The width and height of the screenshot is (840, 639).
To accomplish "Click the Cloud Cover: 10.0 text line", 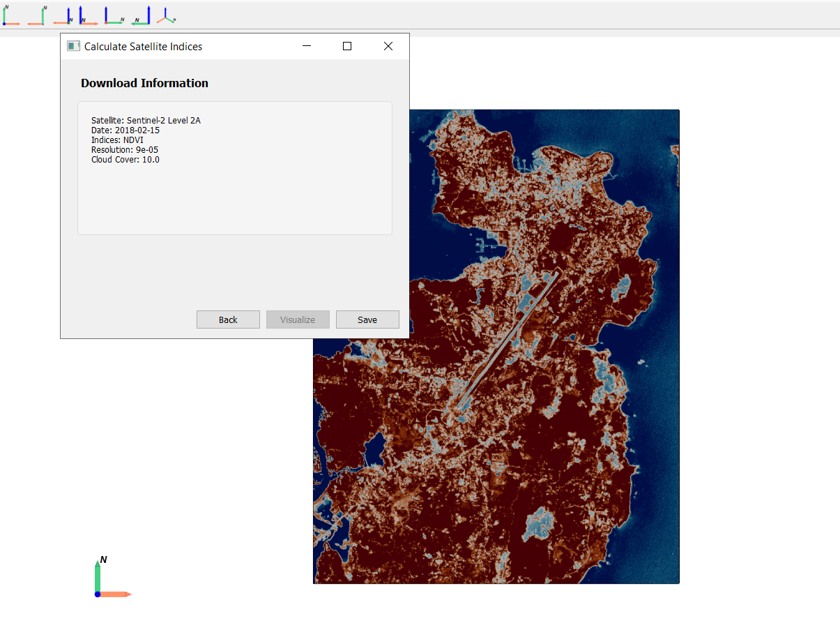I will point(125,160).
